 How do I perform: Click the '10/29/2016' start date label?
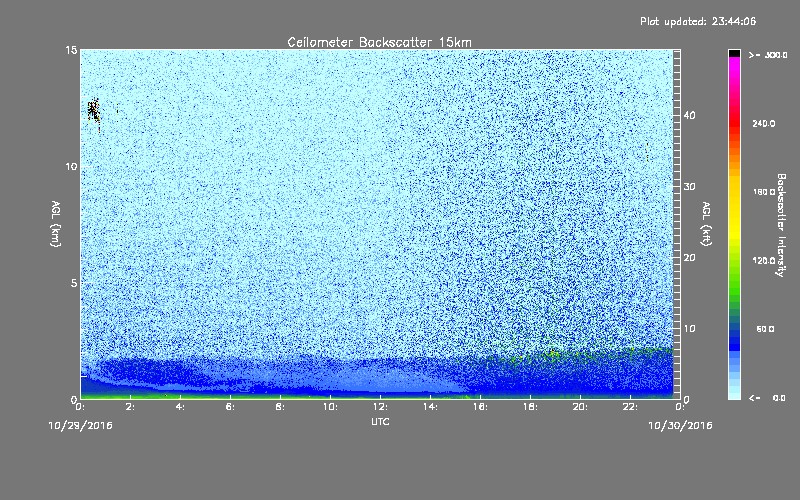(x=81, y=426)
